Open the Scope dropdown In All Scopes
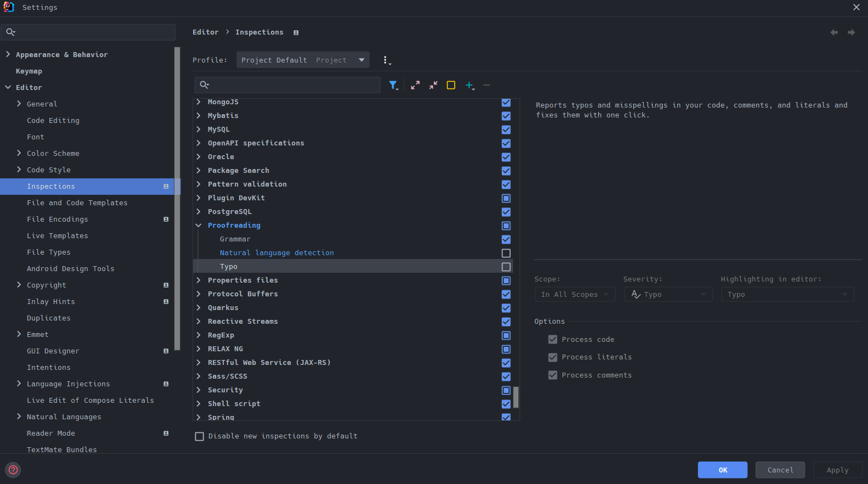 [575, 295]
